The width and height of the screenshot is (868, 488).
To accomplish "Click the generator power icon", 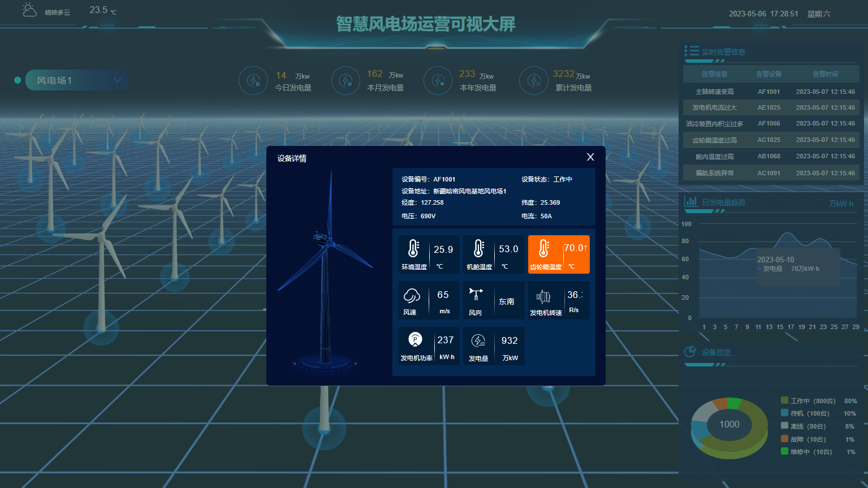I will (x=415, y=339).
